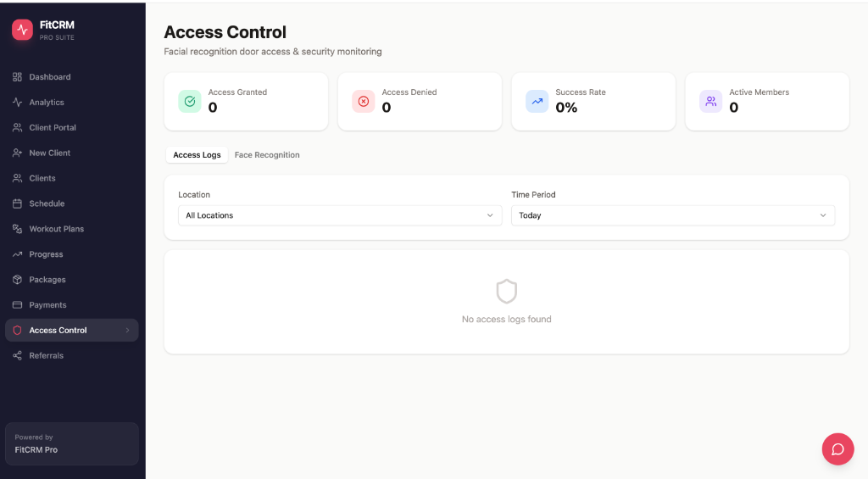
Task: Open Client Portal from the sidebar
Action: [72, 127]
